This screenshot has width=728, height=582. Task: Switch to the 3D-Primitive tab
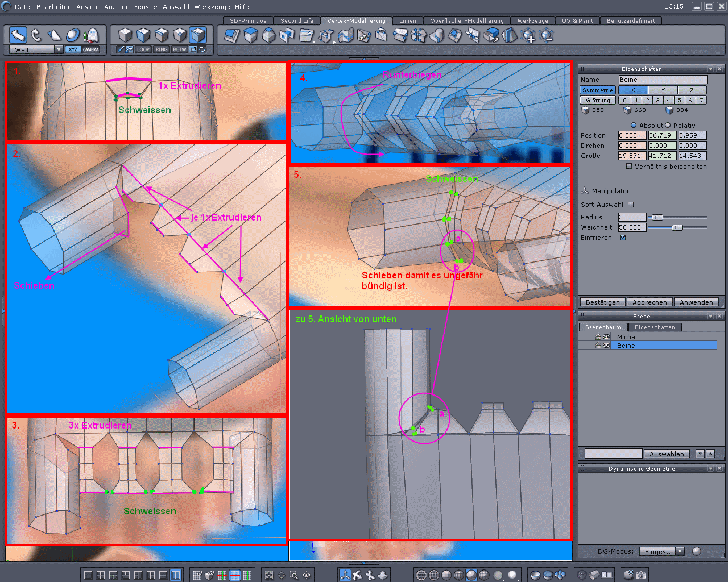click(249, 21)
